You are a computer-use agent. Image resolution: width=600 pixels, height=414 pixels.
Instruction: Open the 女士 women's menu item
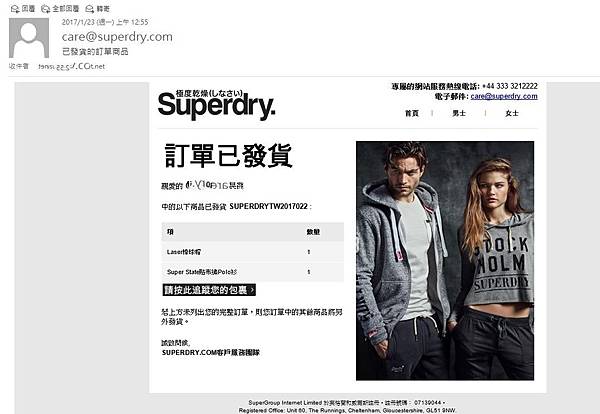click(512, 113)
